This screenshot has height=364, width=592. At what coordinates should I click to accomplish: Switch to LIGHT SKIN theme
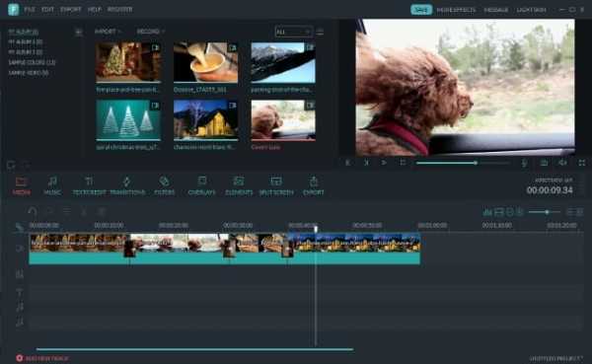pyautogui.click(x=531, y=10)
